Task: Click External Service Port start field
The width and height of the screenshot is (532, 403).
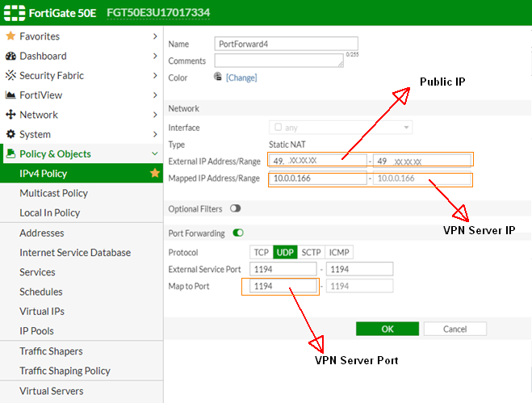Action: (283, 269)
